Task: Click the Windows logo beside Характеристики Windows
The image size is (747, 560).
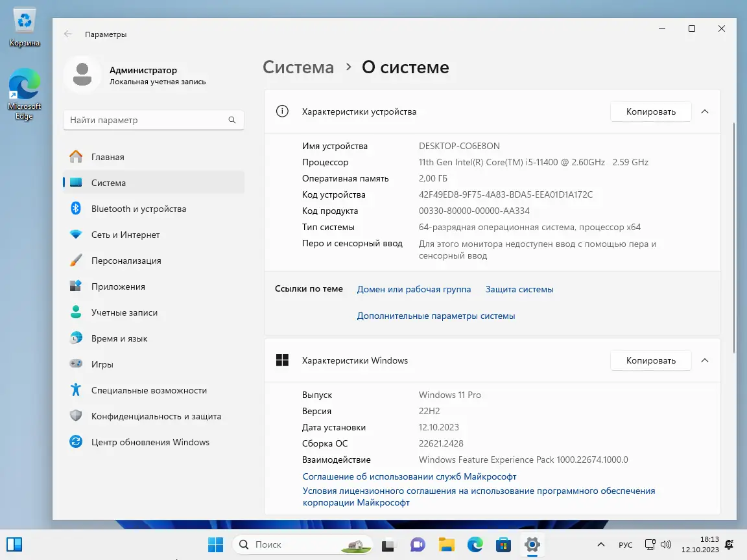Action: (x=282, y=360)
